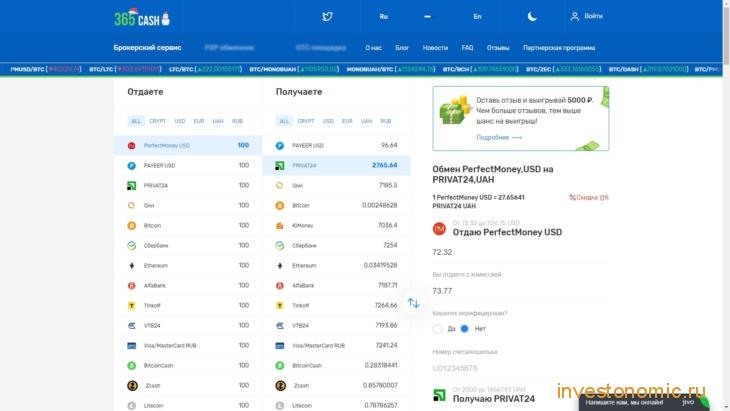
Task: Click the commission amount field showing 73.77
Action: [520, 291]
